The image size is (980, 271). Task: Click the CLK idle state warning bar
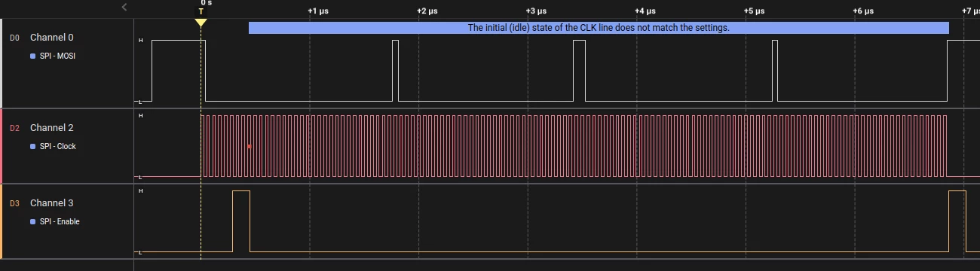599,28
